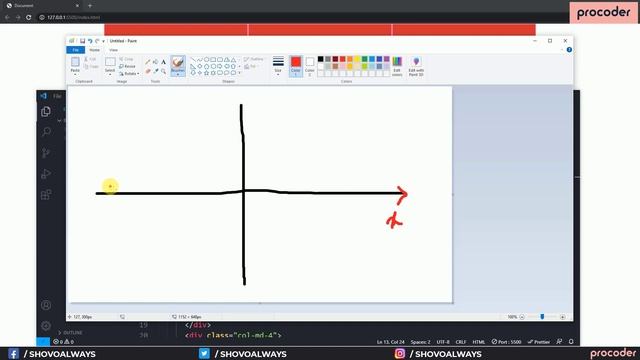This screenshot has height=360, width=640.
Task: Select the five-point star shape
Action: (207, 73)
